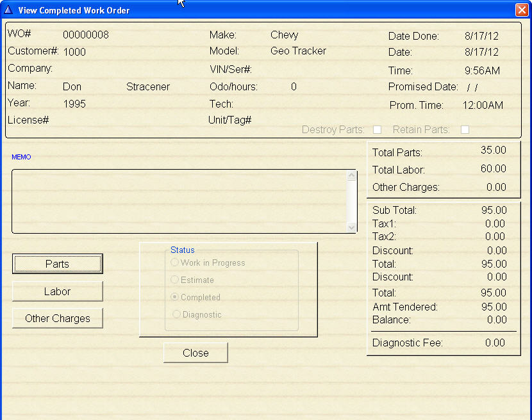Choose the Estimate status option
This screenshot has width=532, height=420.
pos(176,280)
